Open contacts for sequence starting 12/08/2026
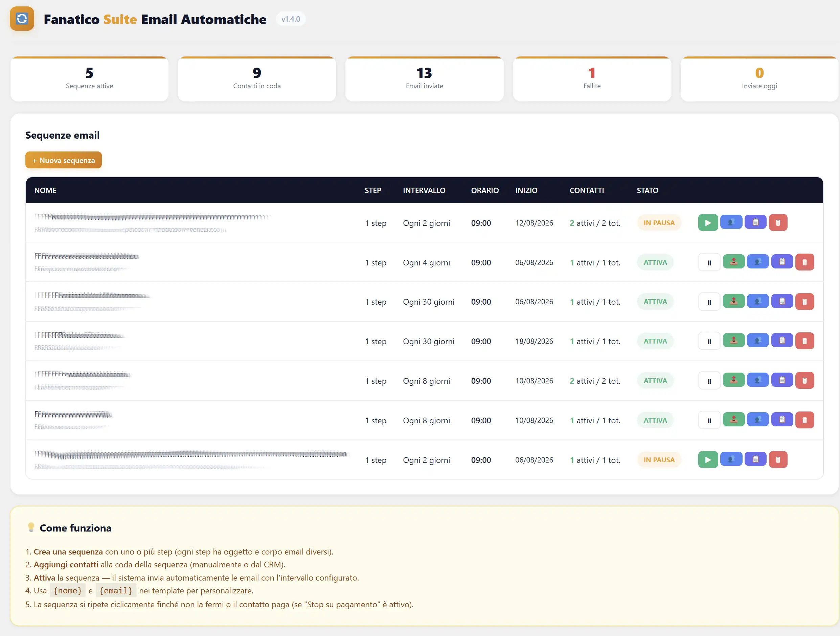 731,222
